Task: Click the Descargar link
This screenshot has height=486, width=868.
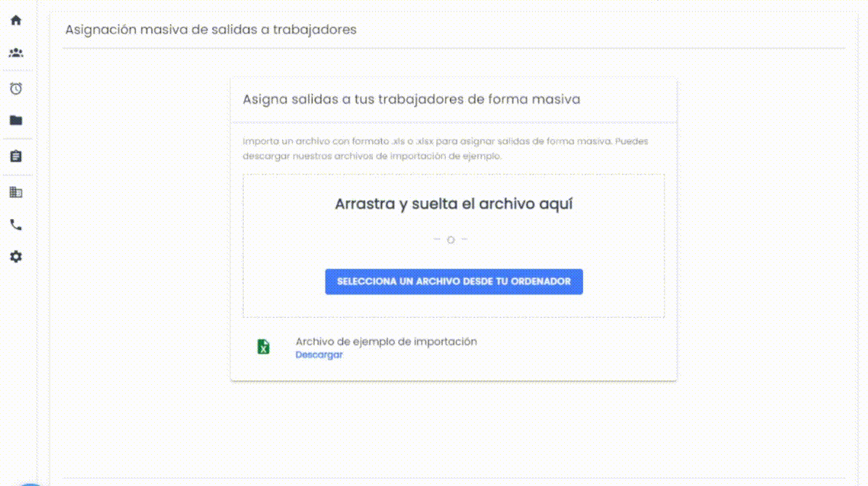Action: 319,354
